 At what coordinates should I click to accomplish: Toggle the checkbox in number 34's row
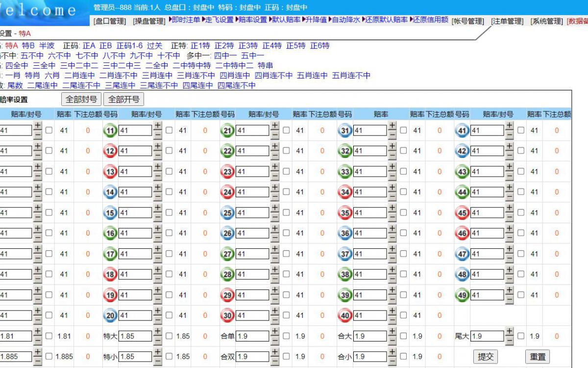click(x=403, y=192)
